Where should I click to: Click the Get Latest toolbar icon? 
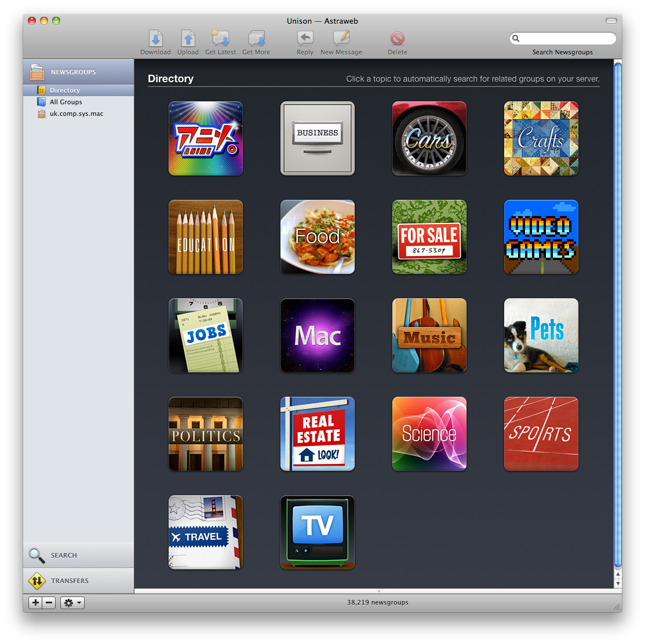click(220, 39)
